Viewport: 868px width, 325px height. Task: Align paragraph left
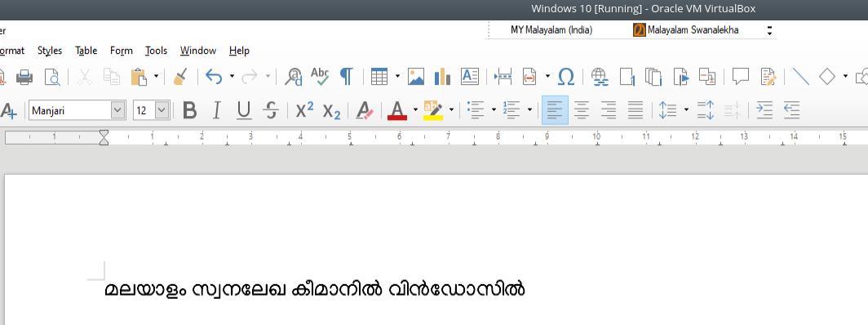click(x=555, y=111)
